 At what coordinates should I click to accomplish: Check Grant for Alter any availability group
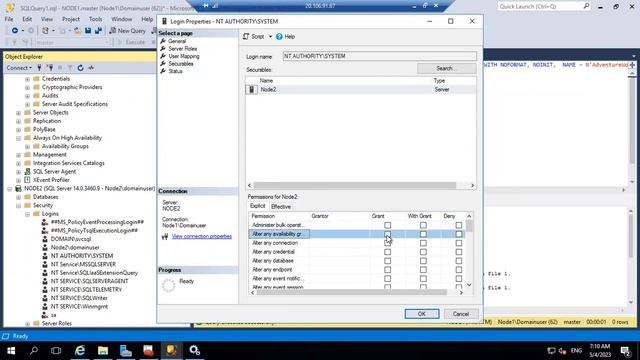point(387,234)
